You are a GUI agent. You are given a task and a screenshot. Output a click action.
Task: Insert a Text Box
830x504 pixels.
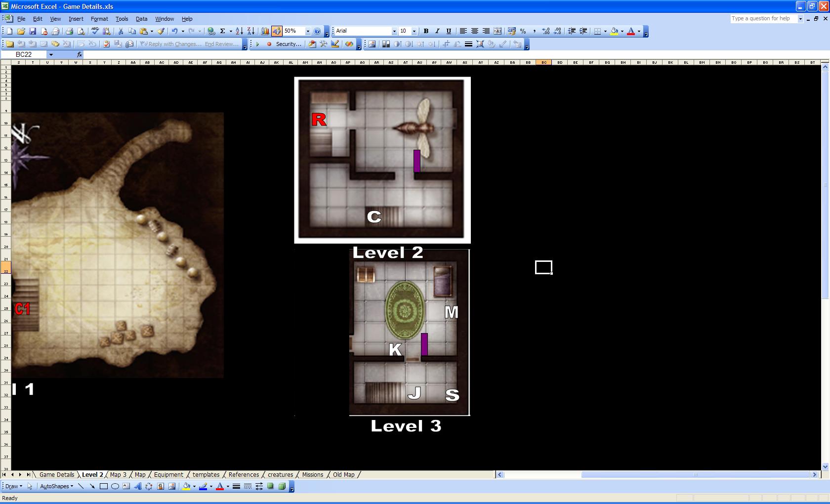pos(126,486)
